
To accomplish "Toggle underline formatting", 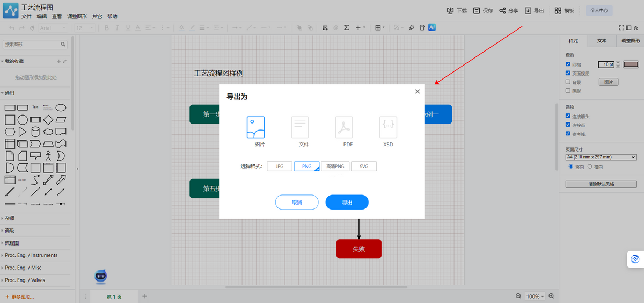I will click(x=127, y=27).
